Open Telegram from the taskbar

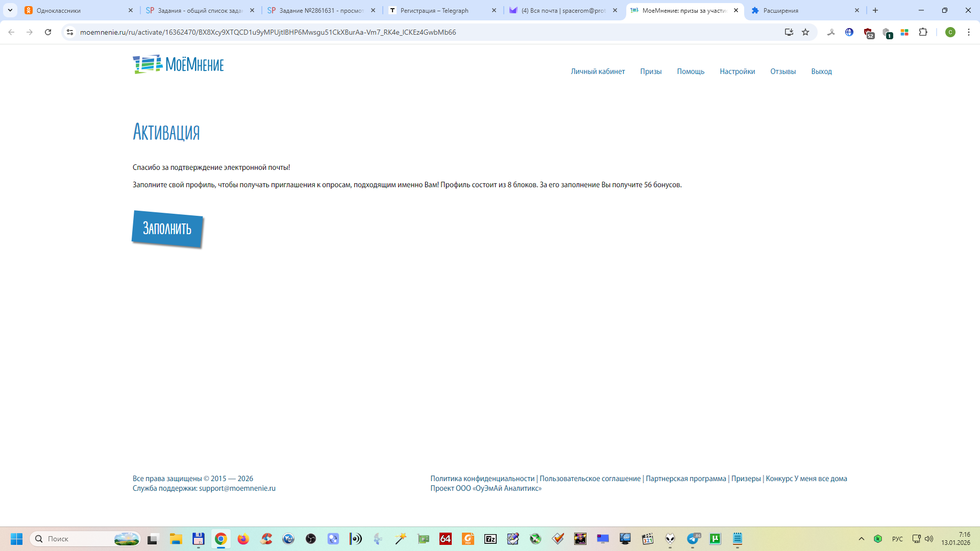[x=693, y=539]
